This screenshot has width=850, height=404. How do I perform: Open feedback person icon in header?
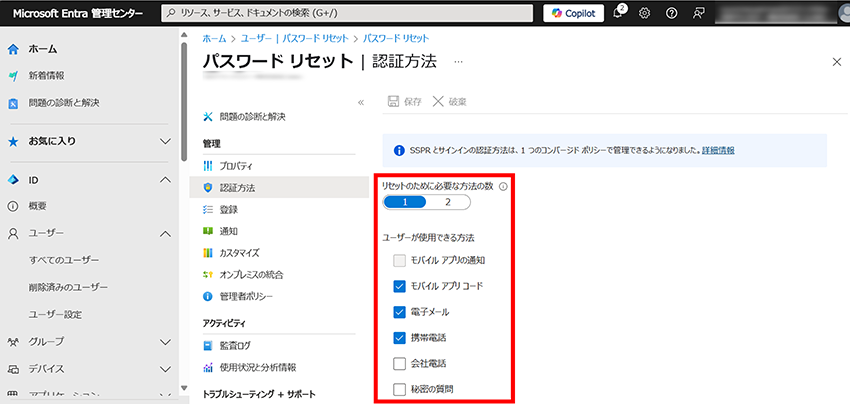(x=698, y=14)
